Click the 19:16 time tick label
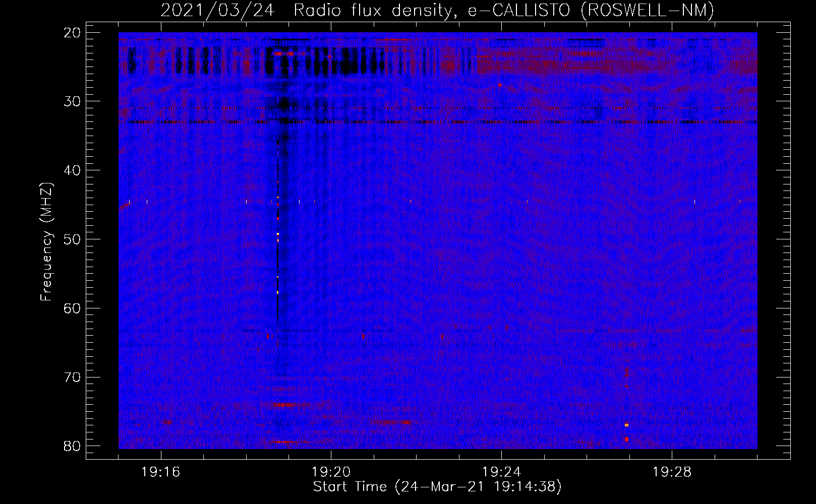This screenshot has width=816, height=504. point(161,472)
